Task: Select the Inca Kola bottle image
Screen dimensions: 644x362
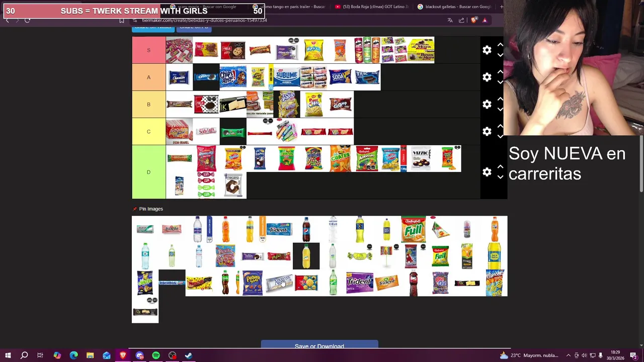Action: coord(494,256)
